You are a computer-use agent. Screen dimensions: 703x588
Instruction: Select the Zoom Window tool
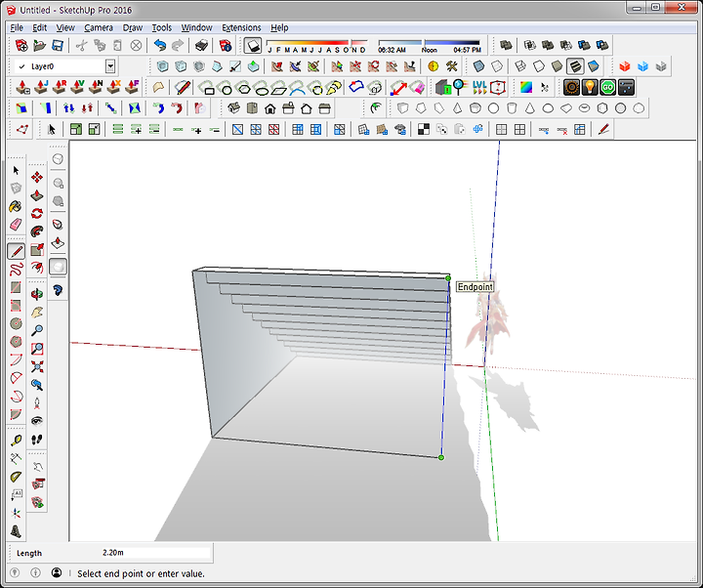(x=37, y=349)
